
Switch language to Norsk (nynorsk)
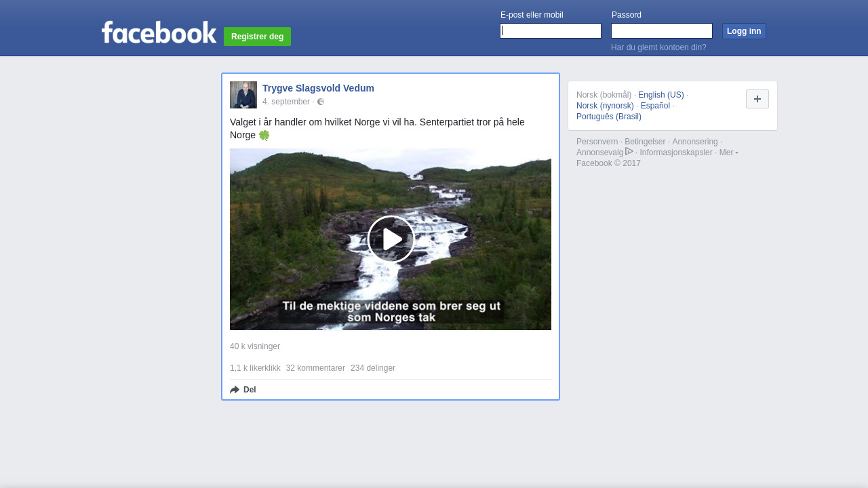pos(605,106)
